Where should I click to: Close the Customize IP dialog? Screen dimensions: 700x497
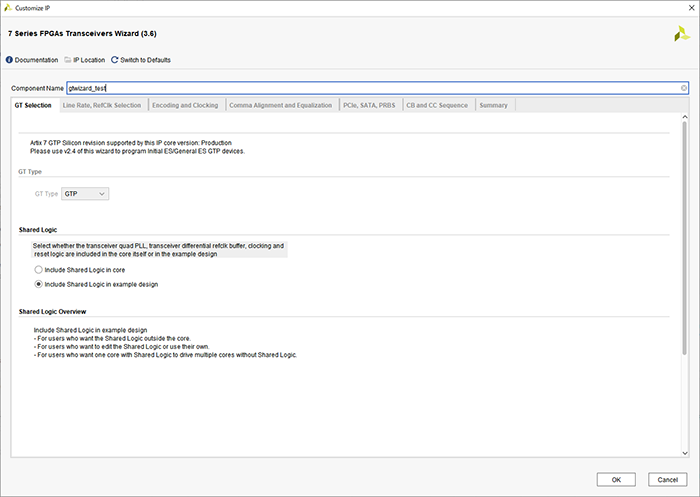coord(692,8)
